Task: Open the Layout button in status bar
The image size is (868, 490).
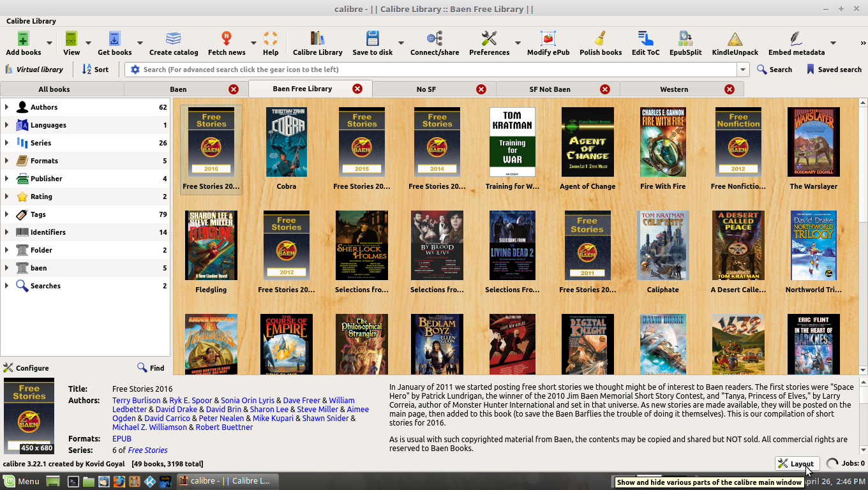Action: coord(796,464)
